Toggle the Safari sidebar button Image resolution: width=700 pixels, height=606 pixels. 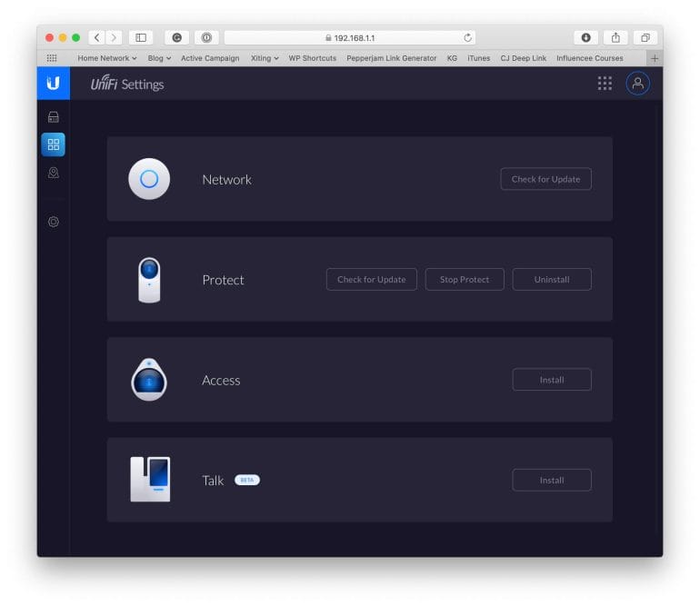[x=141, y=37]
